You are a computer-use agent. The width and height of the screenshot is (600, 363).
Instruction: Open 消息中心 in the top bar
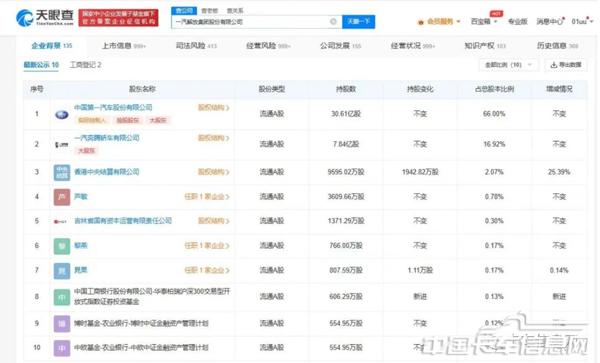[x=549, y=22]
